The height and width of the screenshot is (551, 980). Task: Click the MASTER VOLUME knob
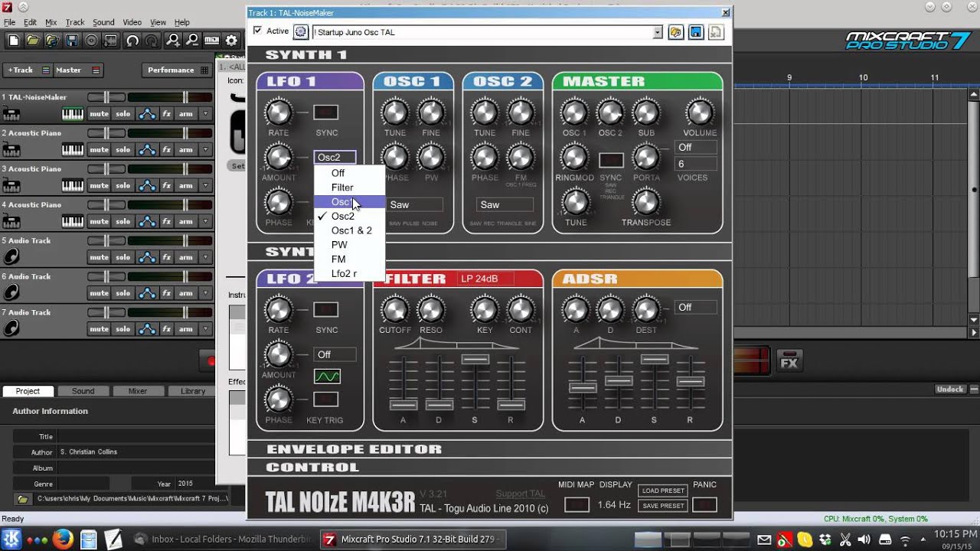pos(700,113)
